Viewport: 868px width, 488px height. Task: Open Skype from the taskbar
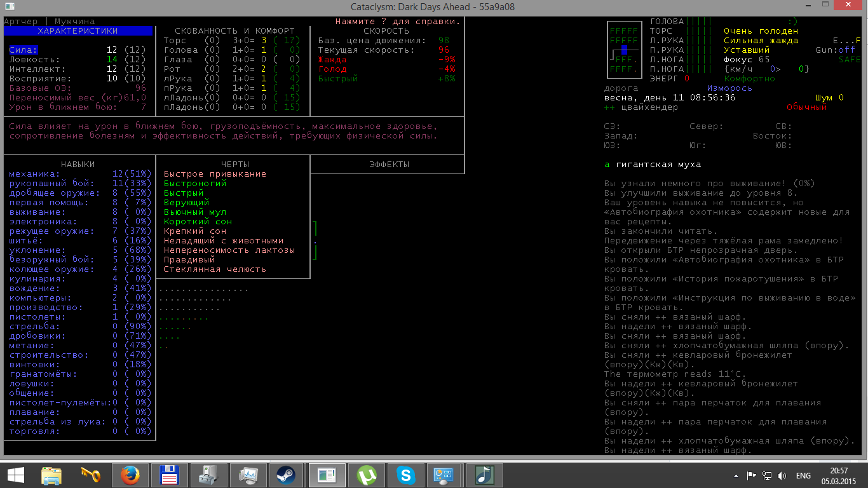(406, 475)
